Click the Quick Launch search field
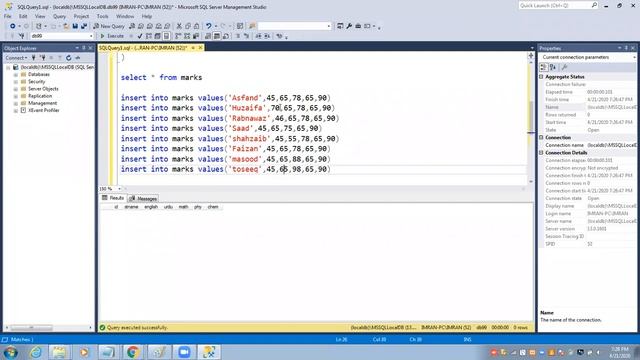This screenshot has width=640, height=360. [x=558, y=5]
